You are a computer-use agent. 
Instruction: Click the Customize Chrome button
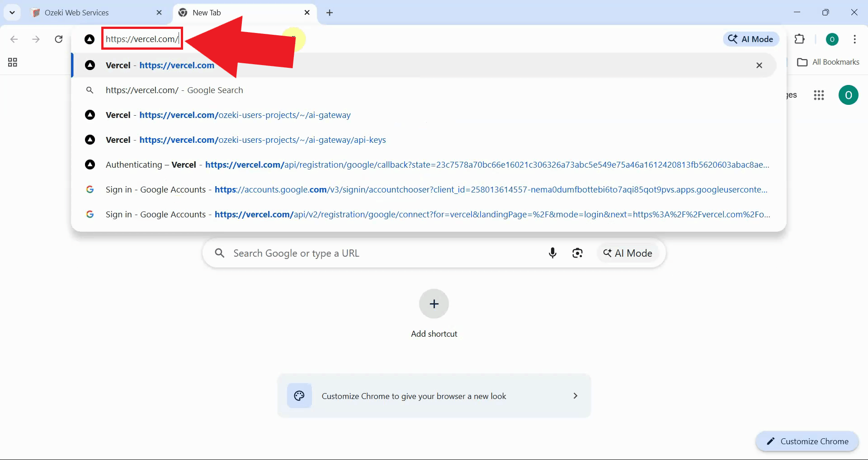coord(807,441)
